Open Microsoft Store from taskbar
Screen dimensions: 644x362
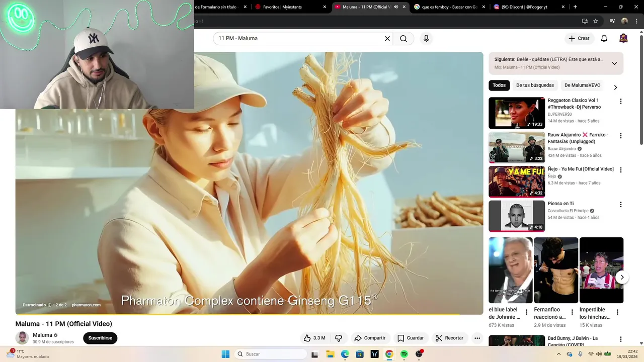[359, 354]
